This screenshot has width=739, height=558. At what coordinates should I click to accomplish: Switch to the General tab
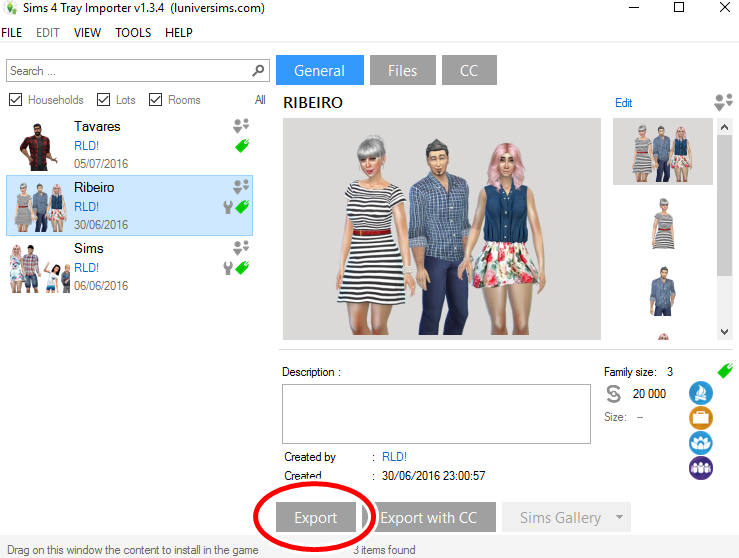tap(320, 70)
